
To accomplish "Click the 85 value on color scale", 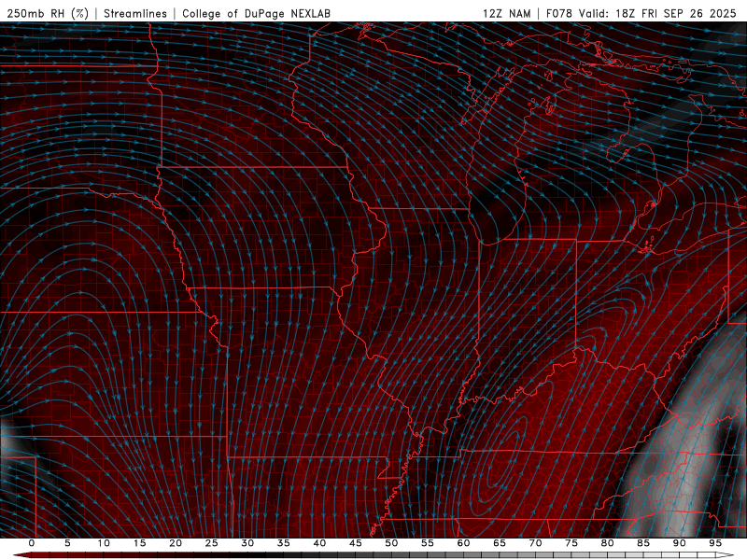I will pyautogui.click(x=643, y=543).
